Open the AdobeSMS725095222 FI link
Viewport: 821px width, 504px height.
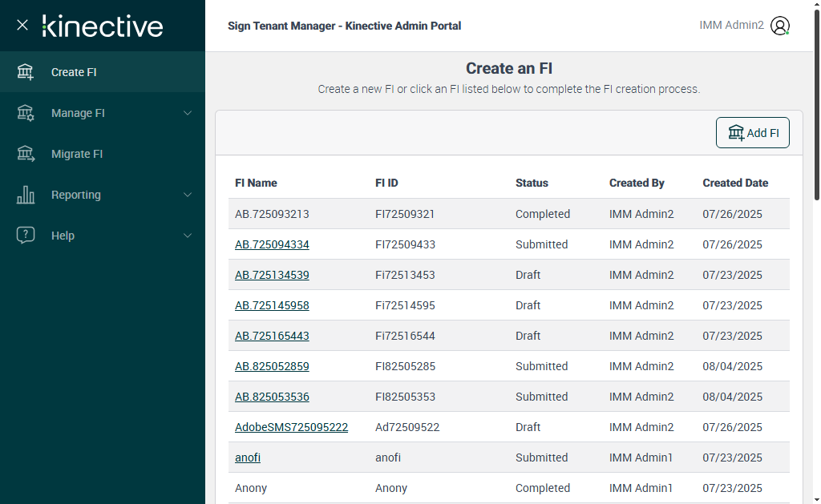(291, 427)
